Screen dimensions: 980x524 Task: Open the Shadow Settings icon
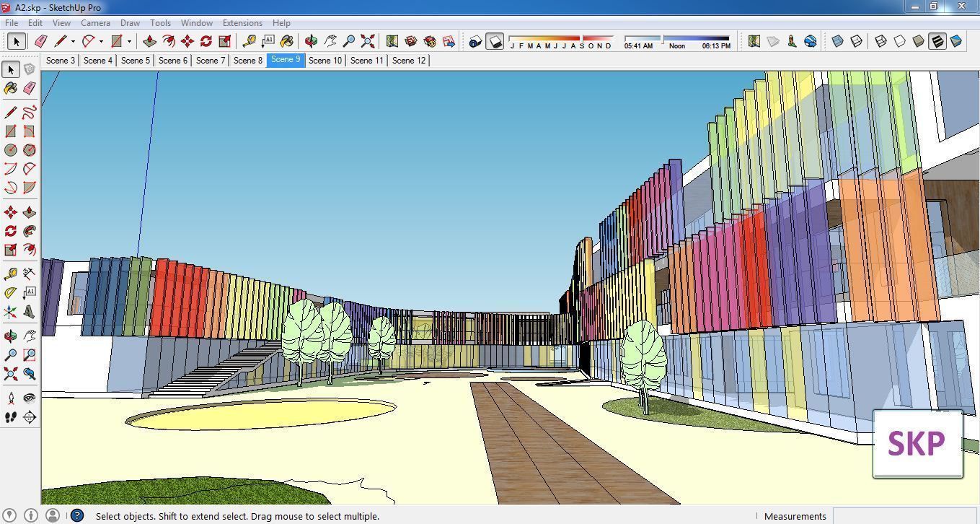(x=475, y=42)
